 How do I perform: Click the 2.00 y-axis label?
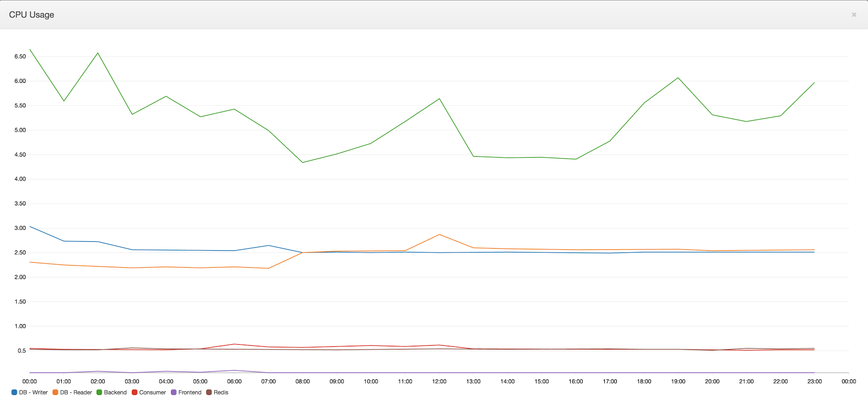(x=20, y=277)
